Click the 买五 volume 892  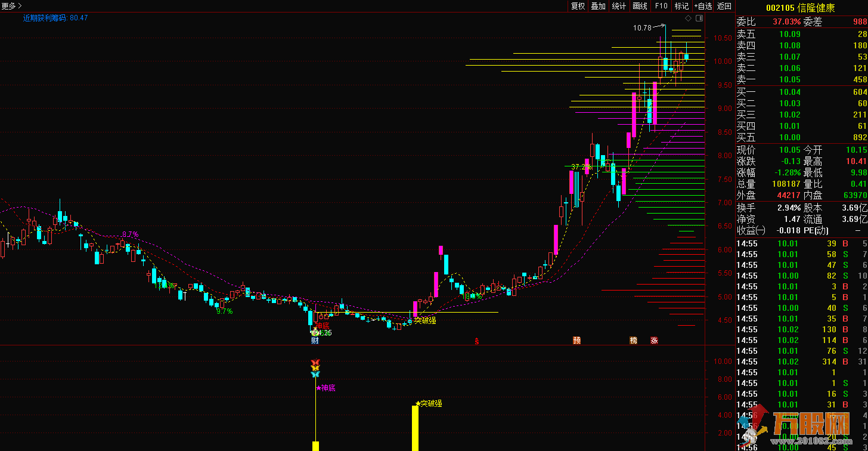(x=860, y=137)
